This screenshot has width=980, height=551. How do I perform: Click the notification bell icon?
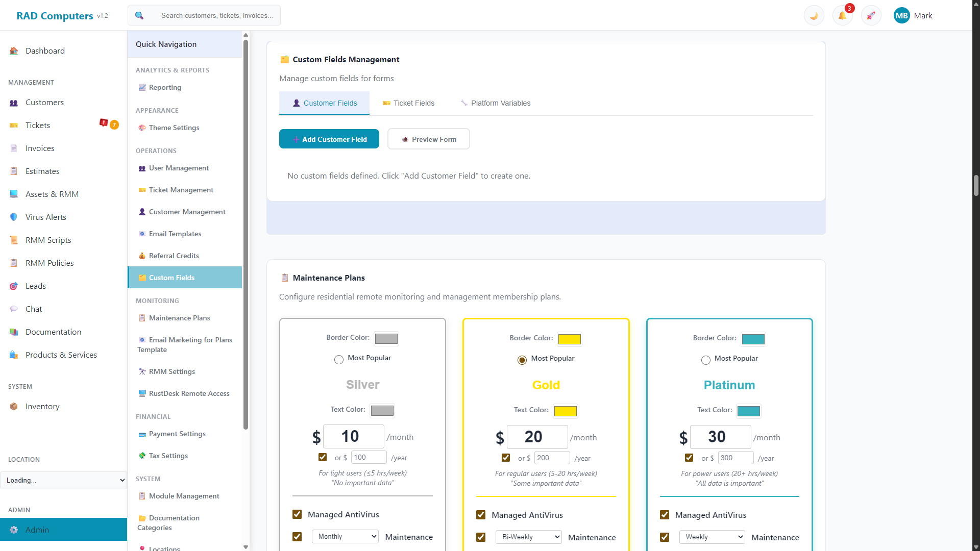(842, 15)
